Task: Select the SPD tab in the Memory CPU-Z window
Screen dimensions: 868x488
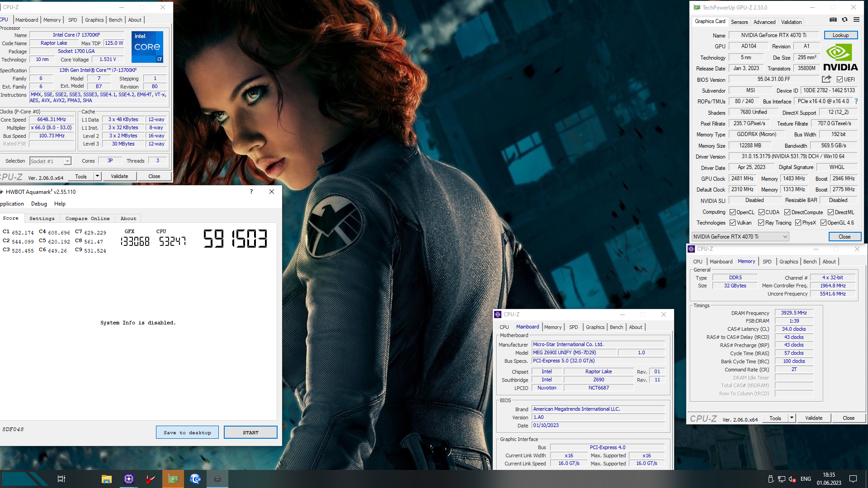Action: tap(767, 262)
